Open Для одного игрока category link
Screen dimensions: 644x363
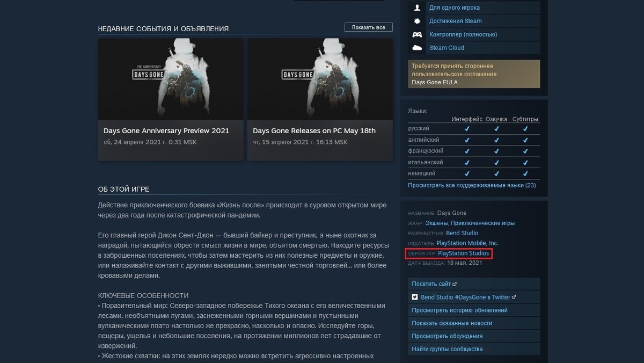tap(455, 8)
